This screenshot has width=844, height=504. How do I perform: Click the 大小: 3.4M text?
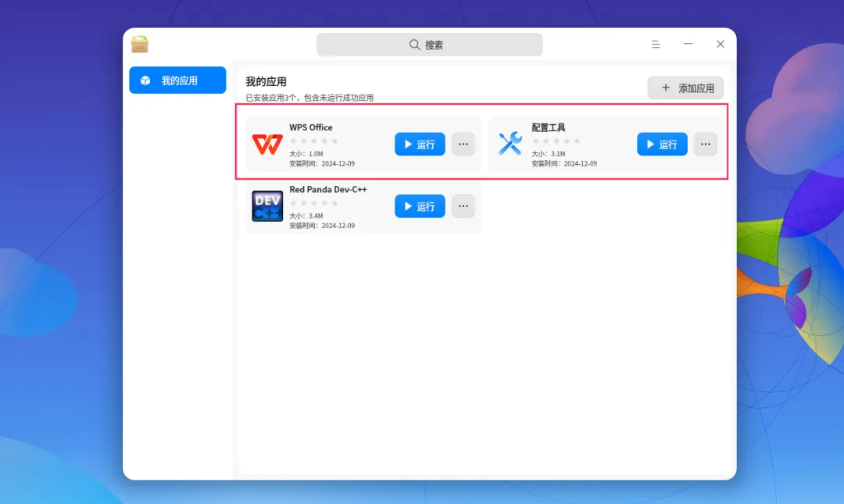[306, 216]
